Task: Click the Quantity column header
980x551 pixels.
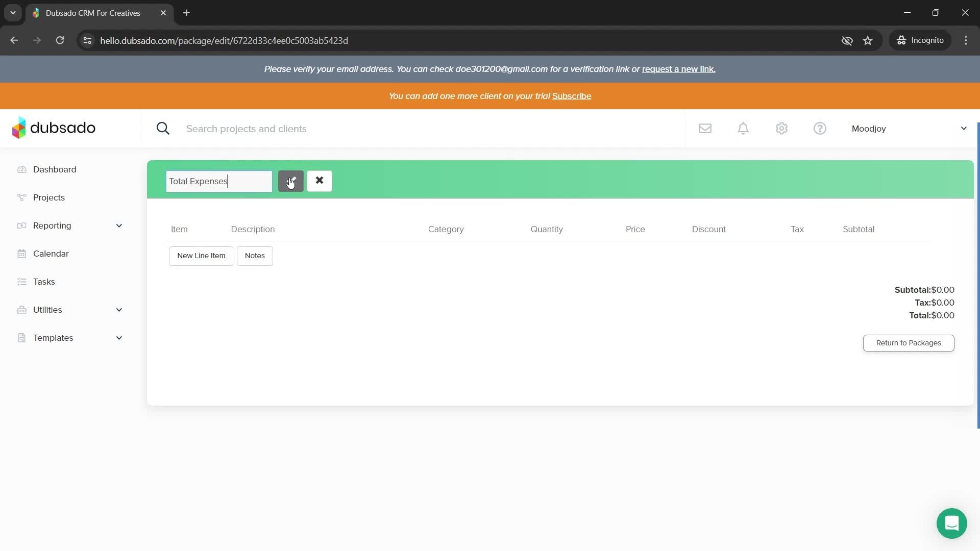Action: point(547,229)
